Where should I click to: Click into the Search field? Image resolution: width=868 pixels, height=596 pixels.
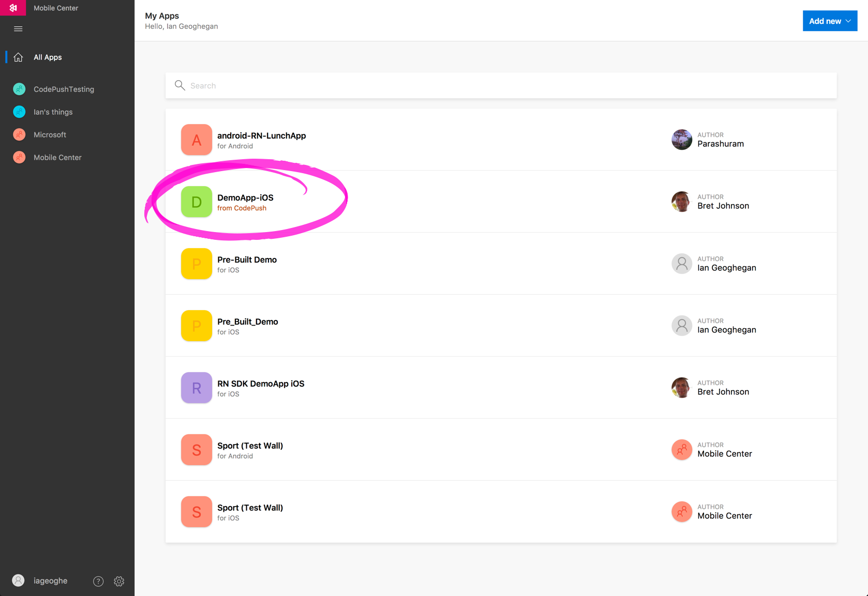501,85
